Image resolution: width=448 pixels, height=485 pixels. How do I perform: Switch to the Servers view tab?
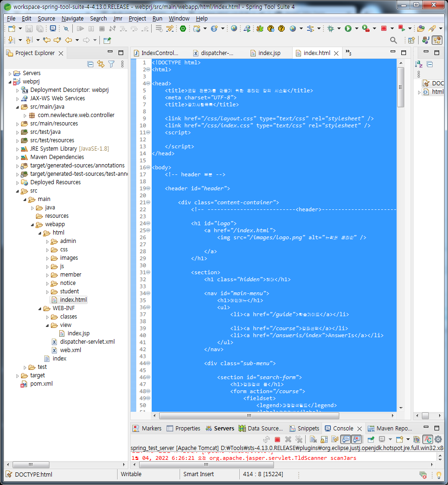220,429
